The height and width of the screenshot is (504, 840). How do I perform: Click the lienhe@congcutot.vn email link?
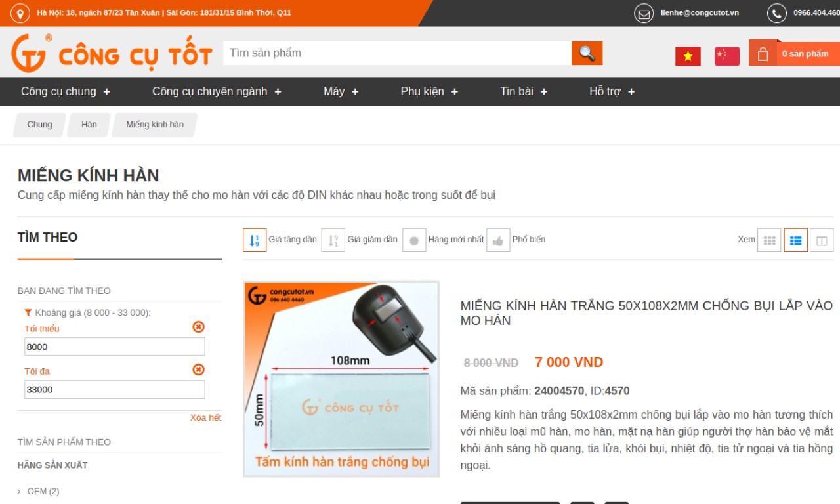point(700,13)
